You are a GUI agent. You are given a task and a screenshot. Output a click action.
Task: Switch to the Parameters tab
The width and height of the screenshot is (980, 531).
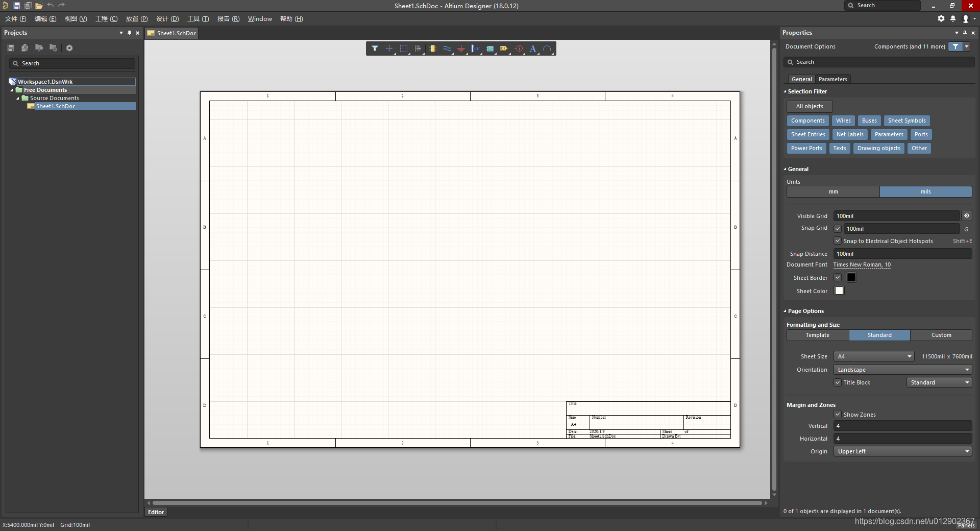(x=832, y=79)
